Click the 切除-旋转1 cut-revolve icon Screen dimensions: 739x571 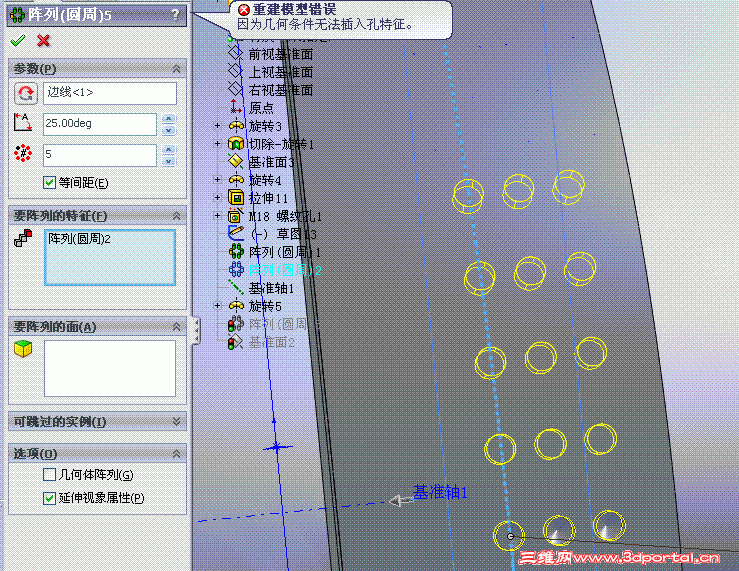point(236,143)
